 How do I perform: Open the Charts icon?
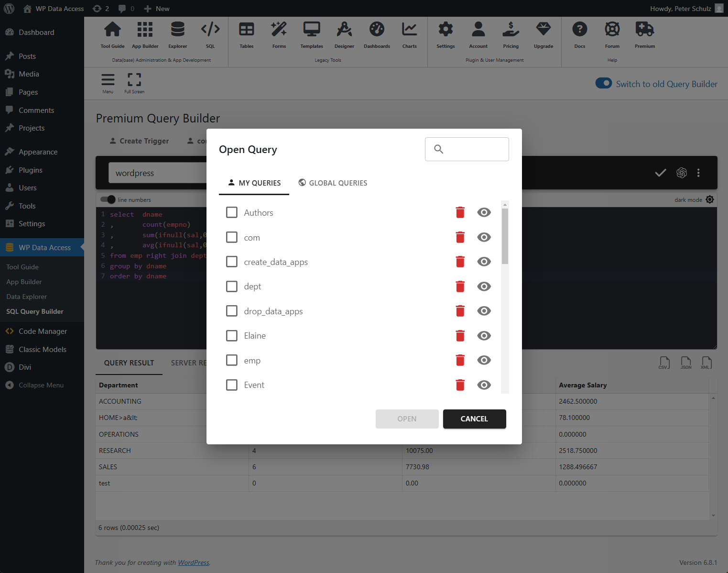(x=409, y=29)
